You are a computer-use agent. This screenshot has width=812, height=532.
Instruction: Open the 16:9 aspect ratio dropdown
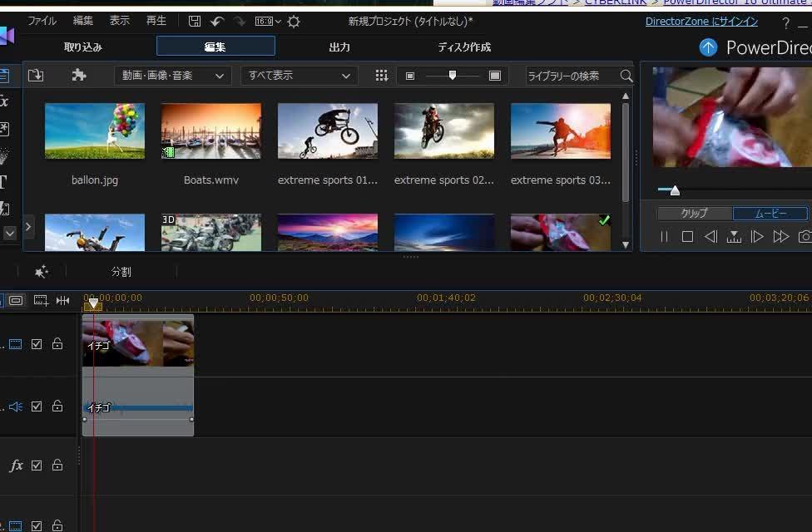pyautogui.click(x=268, y=22)
